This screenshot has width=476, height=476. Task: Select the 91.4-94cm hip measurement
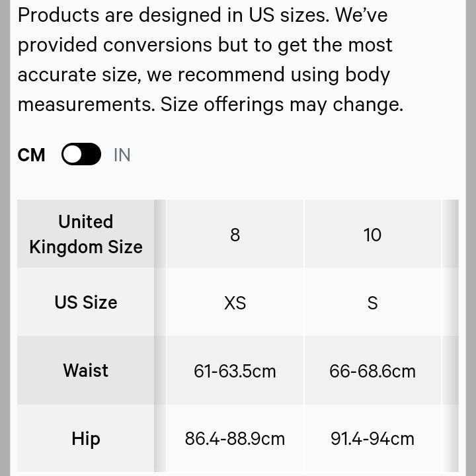point(372,438)
